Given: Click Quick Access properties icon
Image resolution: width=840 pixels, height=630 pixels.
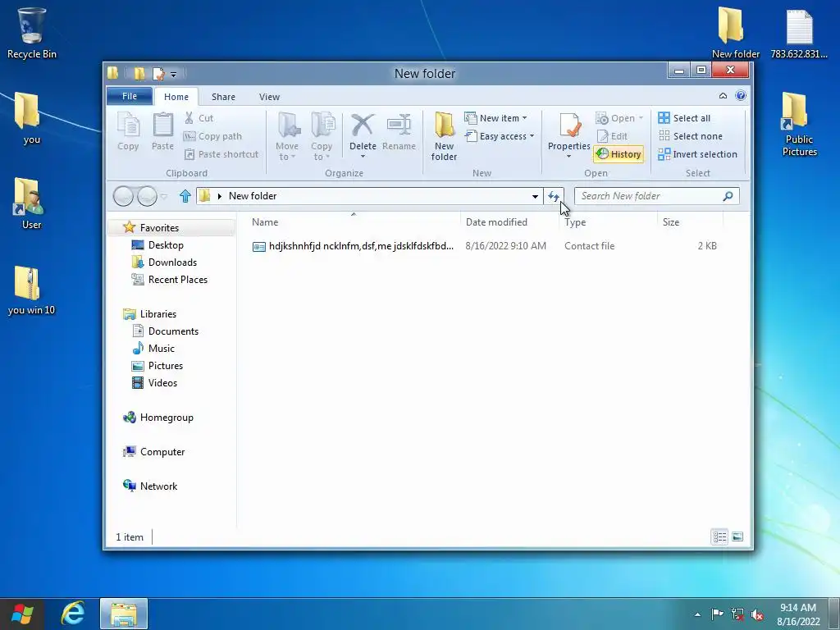Looking at the screenshot, I should (158, 73).
